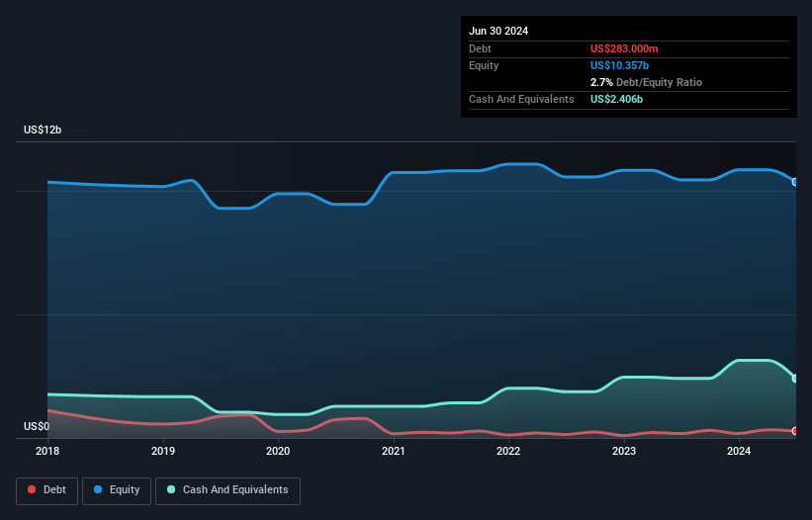The width and height of the screenshot is (812, 520).
Task: Click the US$283.000m debt value
Action: pos(624,48)
